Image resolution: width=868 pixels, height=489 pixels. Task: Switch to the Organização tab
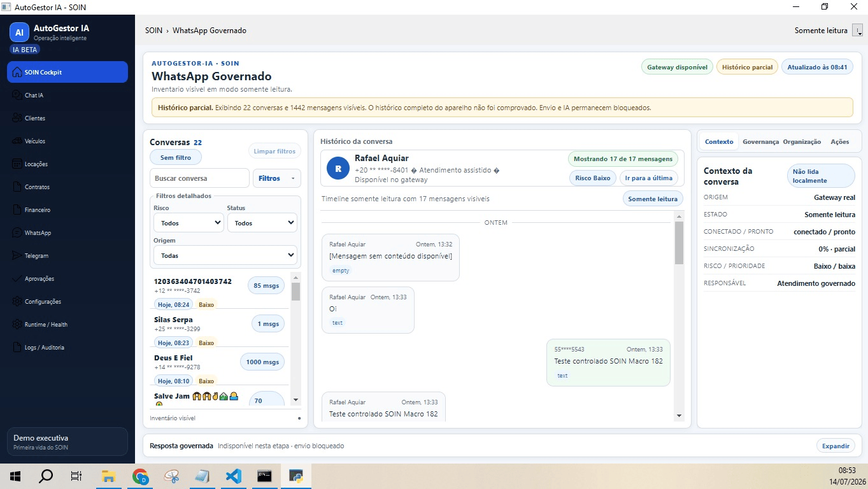(802, 142)
